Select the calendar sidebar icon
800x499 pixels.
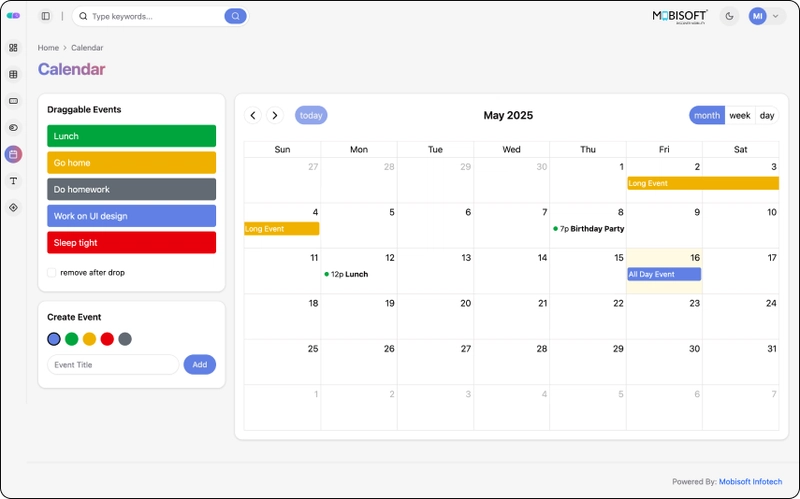tap(13, 154)
